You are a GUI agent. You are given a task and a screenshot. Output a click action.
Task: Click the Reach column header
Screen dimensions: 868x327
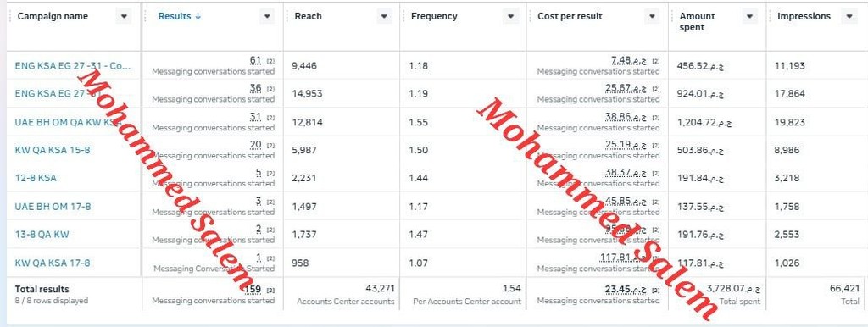coord(308,17)
